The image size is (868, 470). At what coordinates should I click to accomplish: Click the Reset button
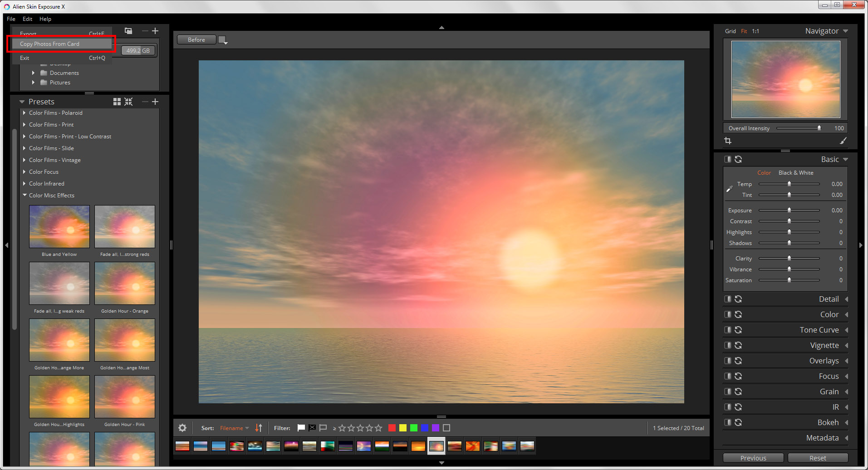coord(818,458)
